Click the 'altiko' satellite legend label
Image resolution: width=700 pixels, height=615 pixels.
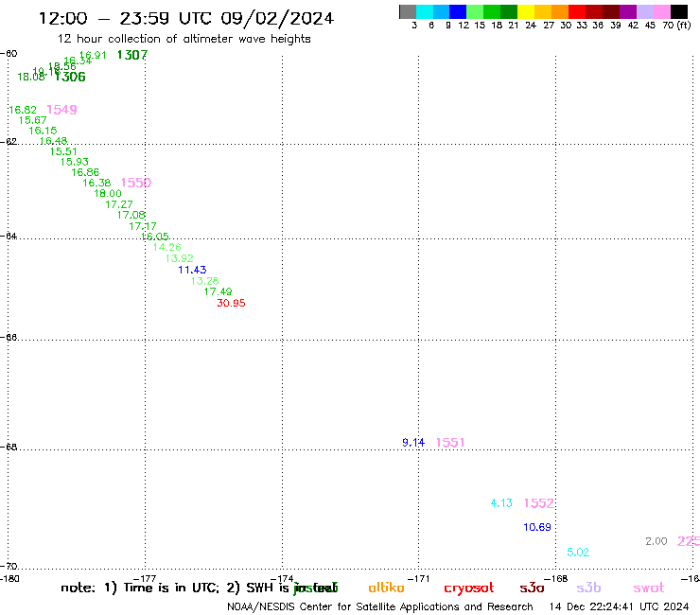[386, 588]
